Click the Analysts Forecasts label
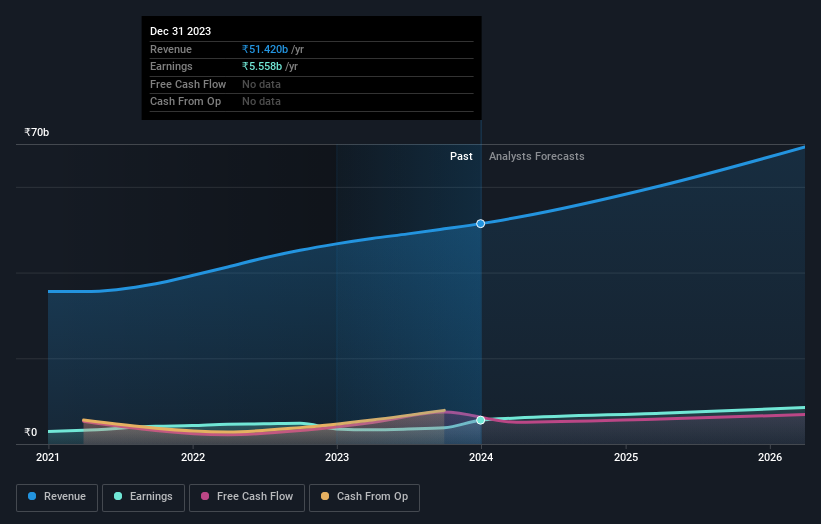Viewport: 821px width, 524px height. coord(537,157)
